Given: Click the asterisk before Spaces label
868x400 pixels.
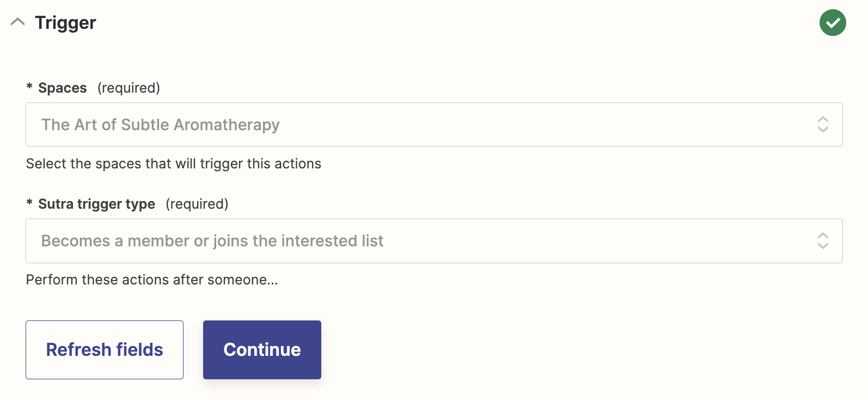Looking at the screenshot, I should point(29,87).
